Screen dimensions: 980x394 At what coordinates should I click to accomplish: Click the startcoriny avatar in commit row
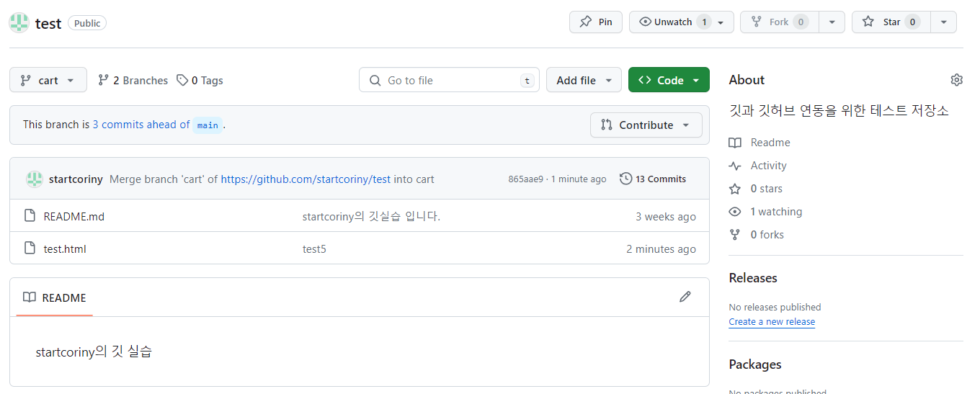[35, 179]
